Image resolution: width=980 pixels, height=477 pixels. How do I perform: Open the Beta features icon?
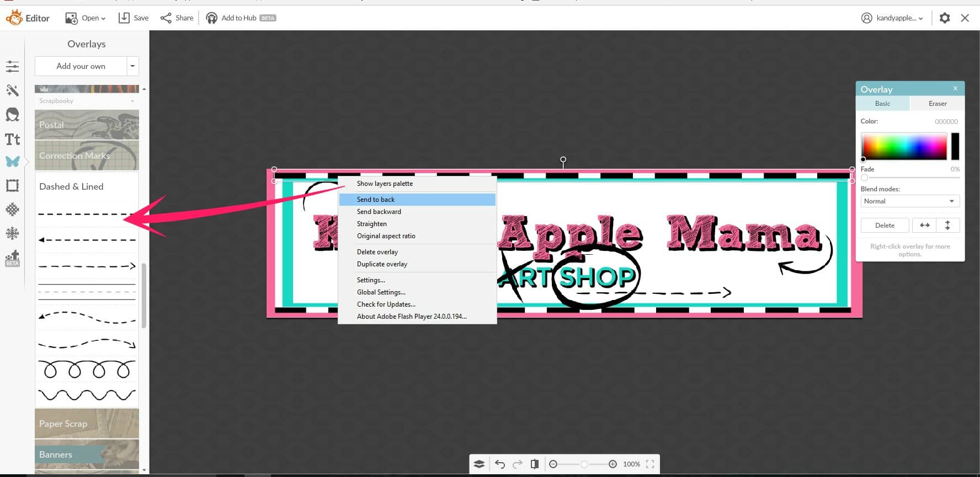click(12, 258)
